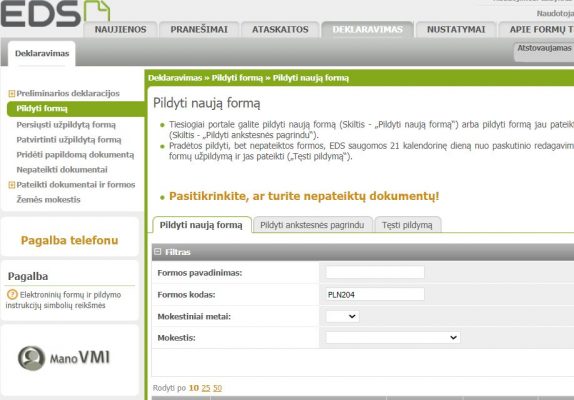Open the ATASKAITOS tab
The height and width of the screenshot is (400, 574).
pyautogui.click(x=280, y=29)
